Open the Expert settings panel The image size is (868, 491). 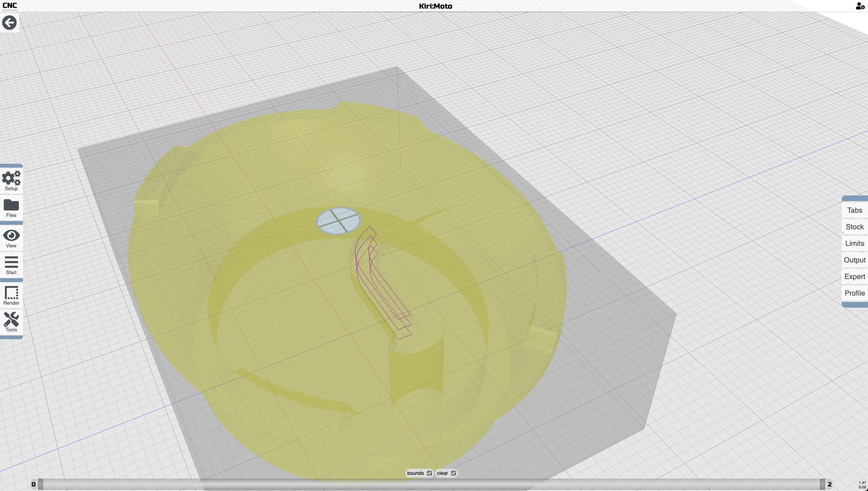coord(854,276)
